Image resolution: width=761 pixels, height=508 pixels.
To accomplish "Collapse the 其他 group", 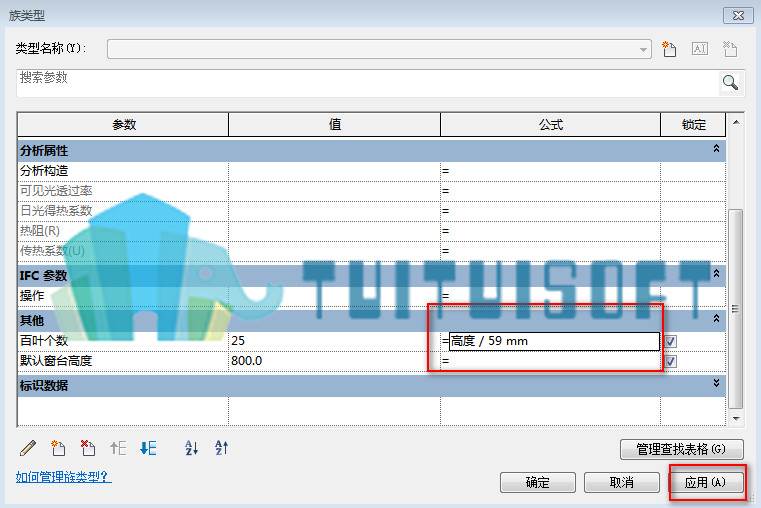I will coord(716,318).
